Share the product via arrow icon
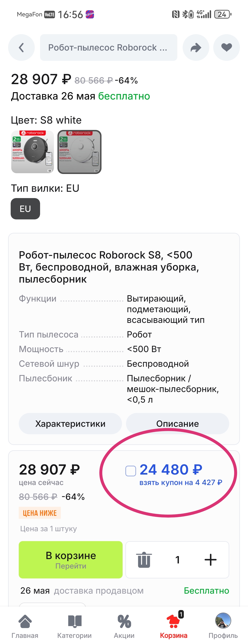Image resolution: width=248 pixels, height=644 pixels. [x=196, y=48]
